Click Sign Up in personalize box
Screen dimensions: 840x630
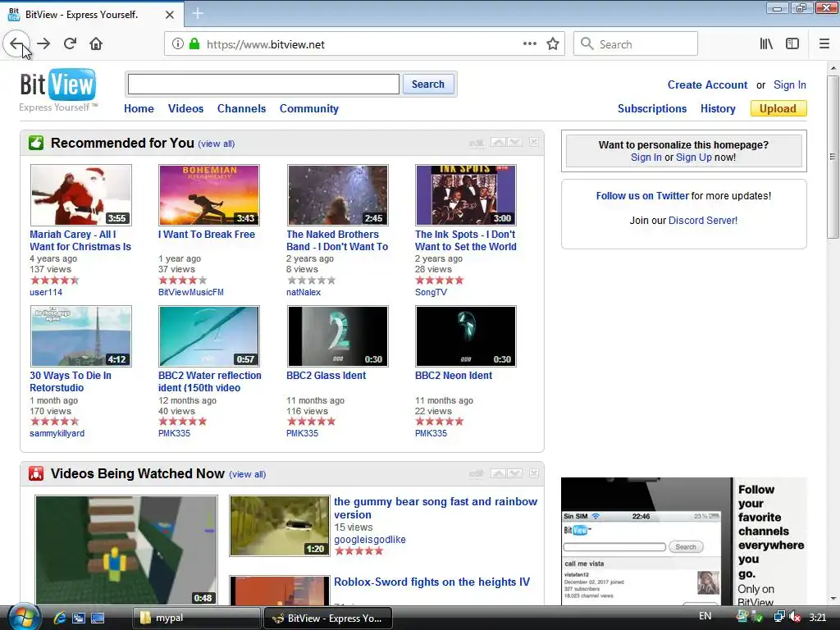click(694, 157)
